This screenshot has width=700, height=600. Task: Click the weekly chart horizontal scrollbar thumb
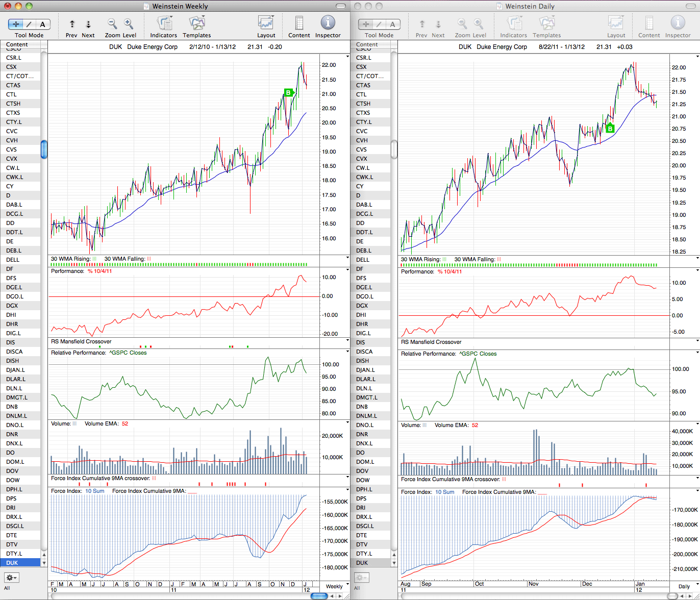319,596
